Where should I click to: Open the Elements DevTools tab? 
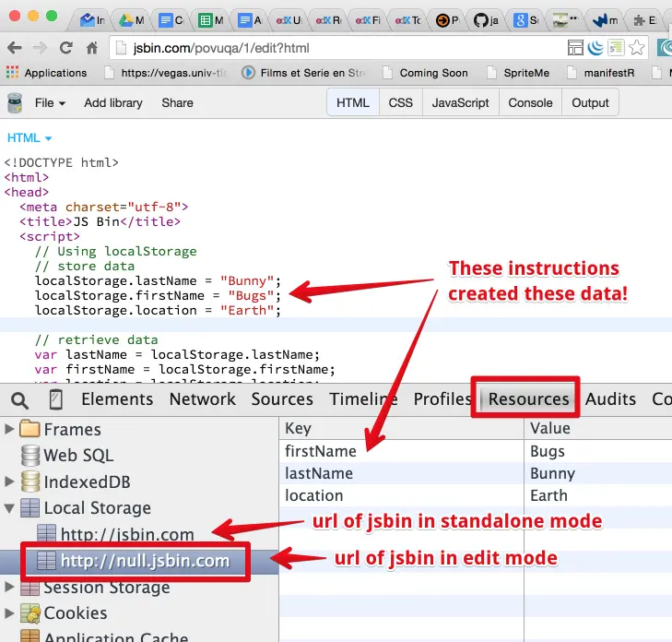pyautogui.click(x=117, y=399)
